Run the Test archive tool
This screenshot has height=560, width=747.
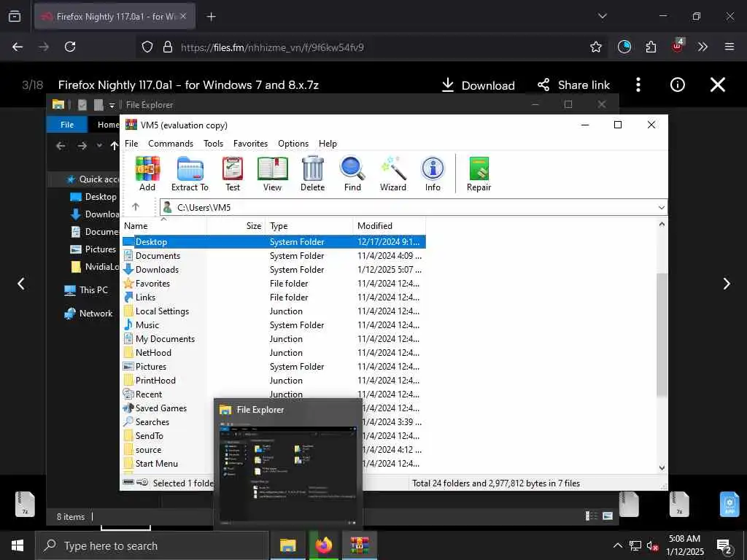[233, 174]
